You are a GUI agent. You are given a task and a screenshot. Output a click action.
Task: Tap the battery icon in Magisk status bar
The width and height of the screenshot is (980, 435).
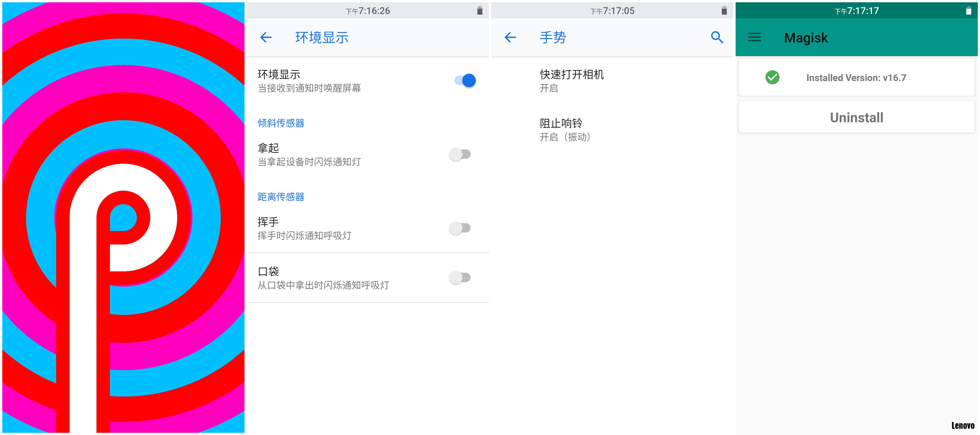tap(969, 11)
